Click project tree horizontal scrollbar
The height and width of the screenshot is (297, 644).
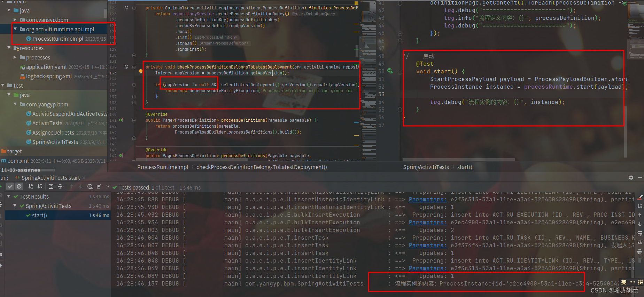tap(28, 170)
